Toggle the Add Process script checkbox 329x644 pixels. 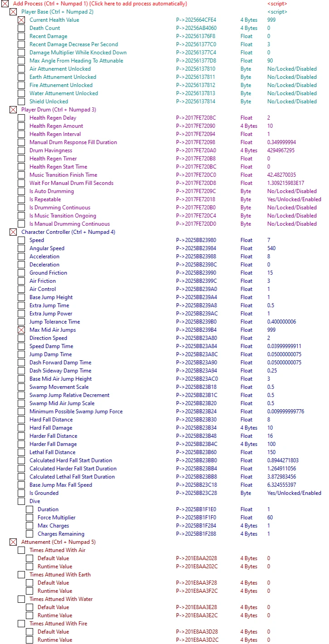point(5,4)
